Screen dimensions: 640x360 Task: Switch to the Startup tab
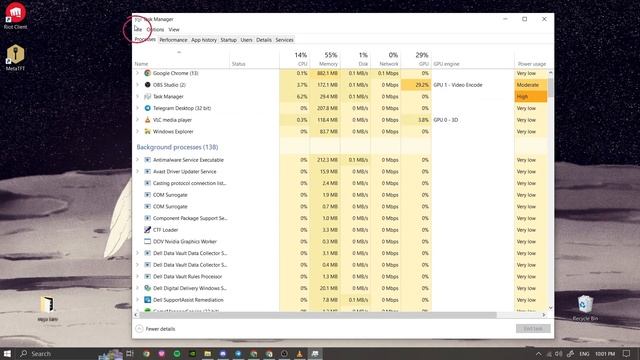(228, 40)
